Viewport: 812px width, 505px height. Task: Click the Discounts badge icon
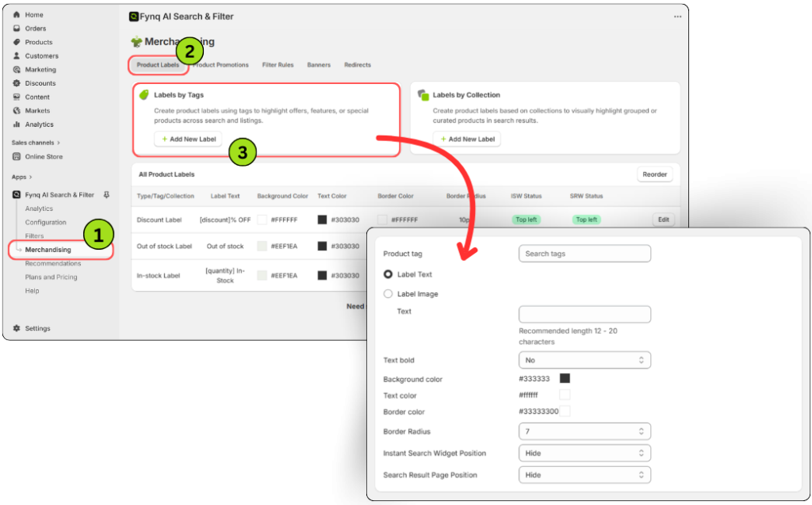pos(17,83)
